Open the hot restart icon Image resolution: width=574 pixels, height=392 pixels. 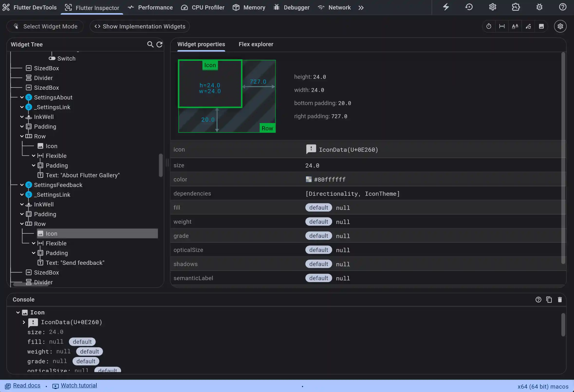coord(469,7)
